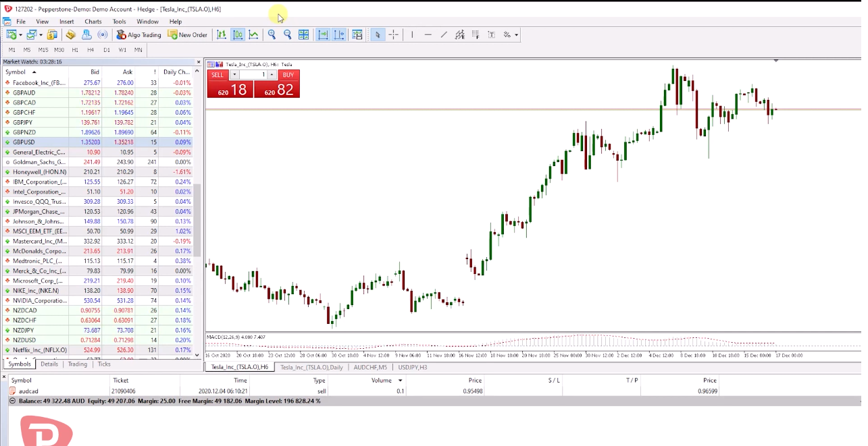Set timeframe to H4

tap(91, 50)
